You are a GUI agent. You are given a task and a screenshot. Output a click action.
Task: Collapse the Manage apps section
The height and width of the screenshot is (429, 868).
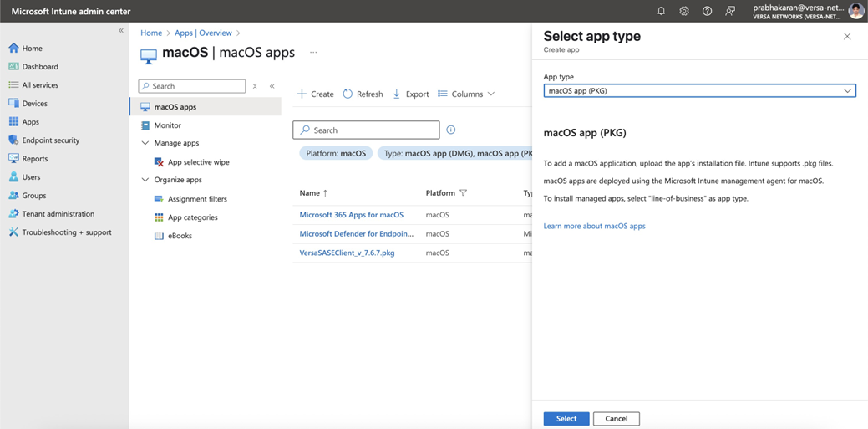[x=145, y=143]
